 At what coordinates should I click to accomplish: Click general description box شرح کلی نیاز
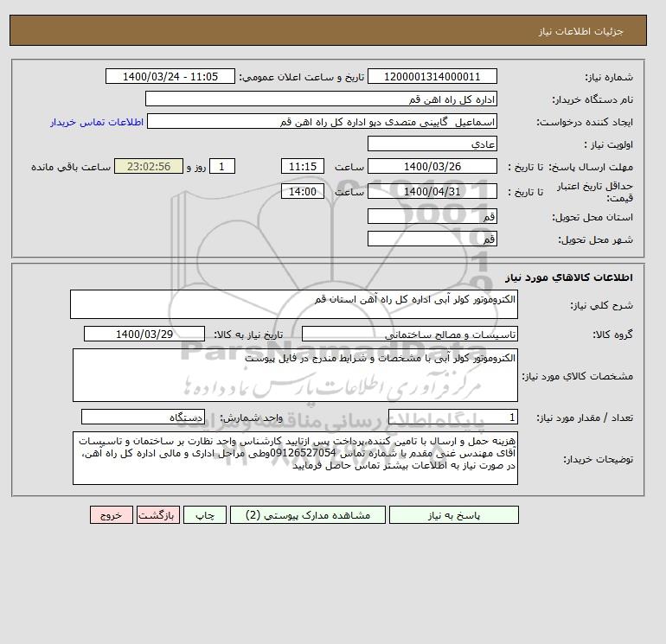[294, 304]
